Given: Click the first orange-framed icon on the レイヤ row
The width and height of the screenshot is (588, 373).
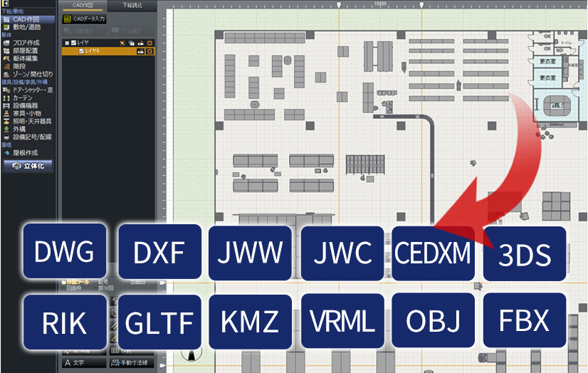Looking at the screenshot, I should 122,43.
